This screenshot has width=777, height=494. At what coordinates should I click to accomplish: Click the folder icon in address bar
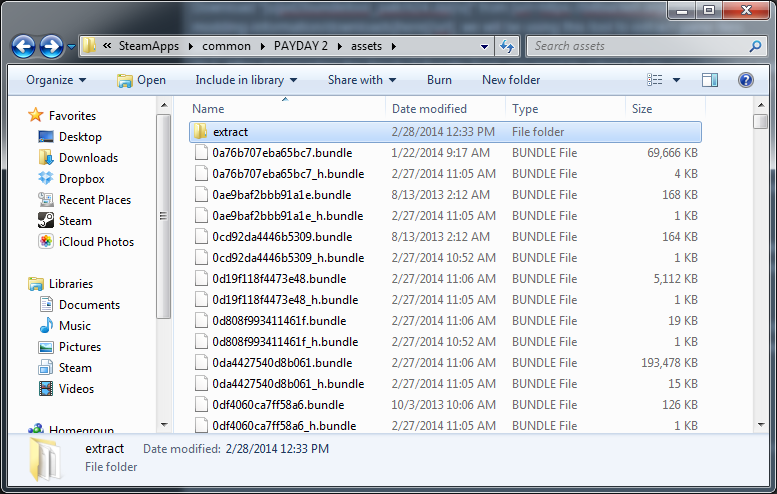89,46
